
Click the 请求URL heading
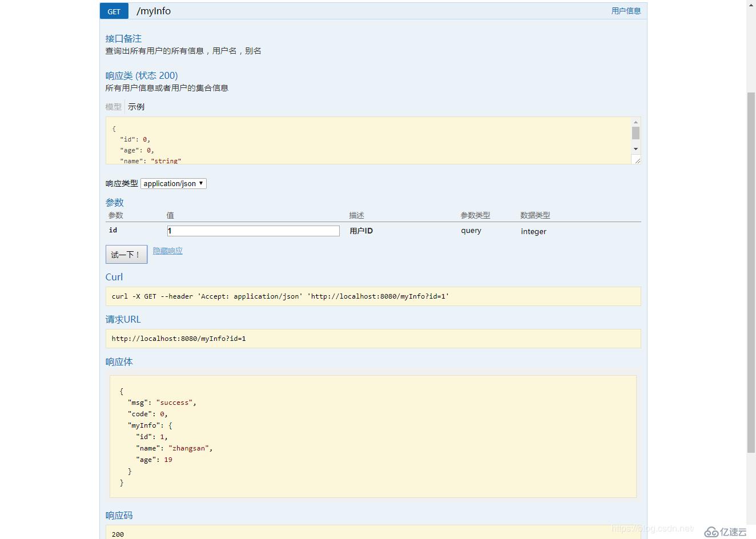[x=123, y=319]
